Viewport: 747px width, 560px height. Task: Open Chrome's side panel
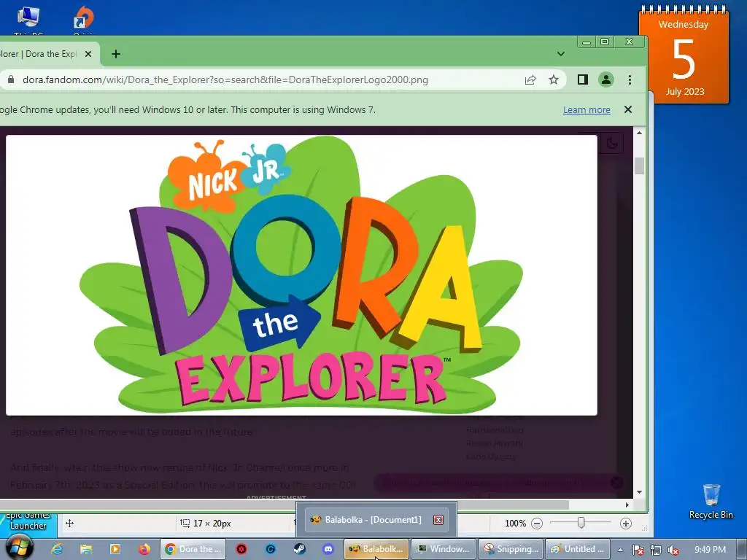coord(582,79)
